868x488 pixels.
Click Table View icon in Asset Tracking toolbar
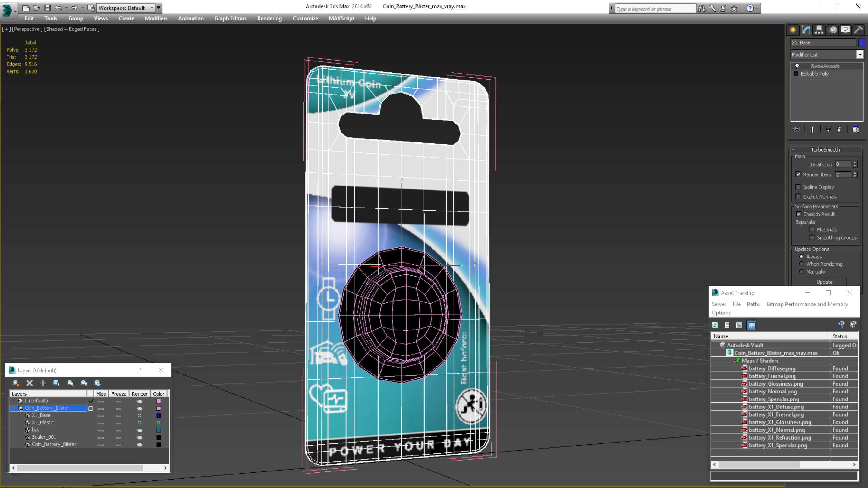(x=752, y=325)
